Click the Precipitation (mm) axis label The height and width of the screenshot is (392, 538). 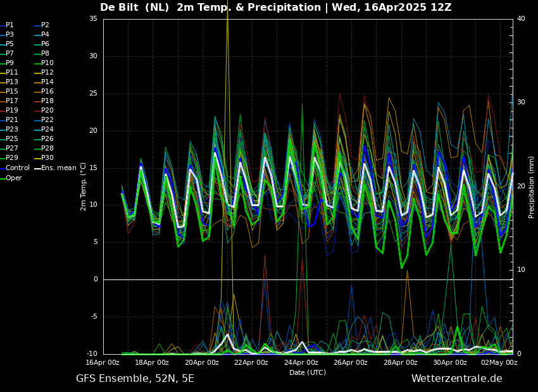click(x=532, y=187)
